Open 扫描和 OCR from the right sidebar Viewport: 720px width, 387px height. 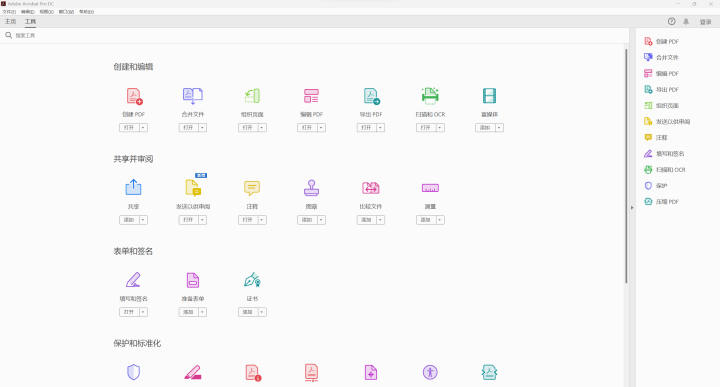tap(664, 169)
